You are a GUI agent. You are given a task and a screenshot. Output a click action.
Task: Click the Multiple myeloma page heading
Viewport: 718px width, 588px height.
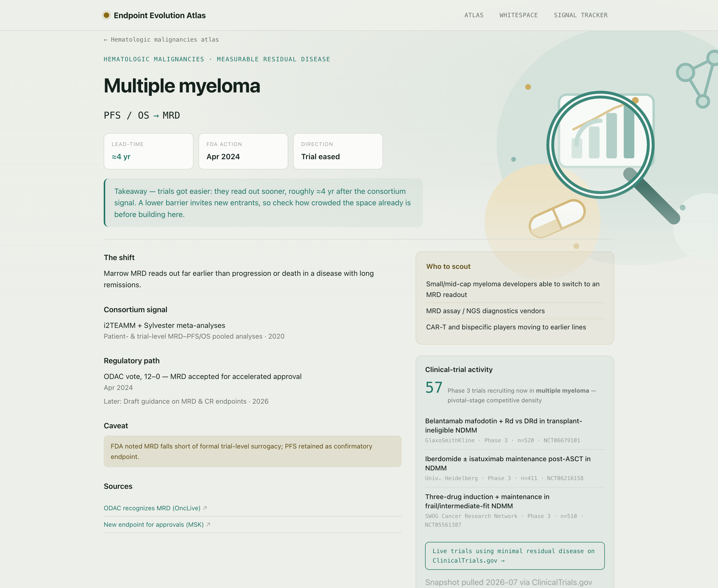click(182, 86)
